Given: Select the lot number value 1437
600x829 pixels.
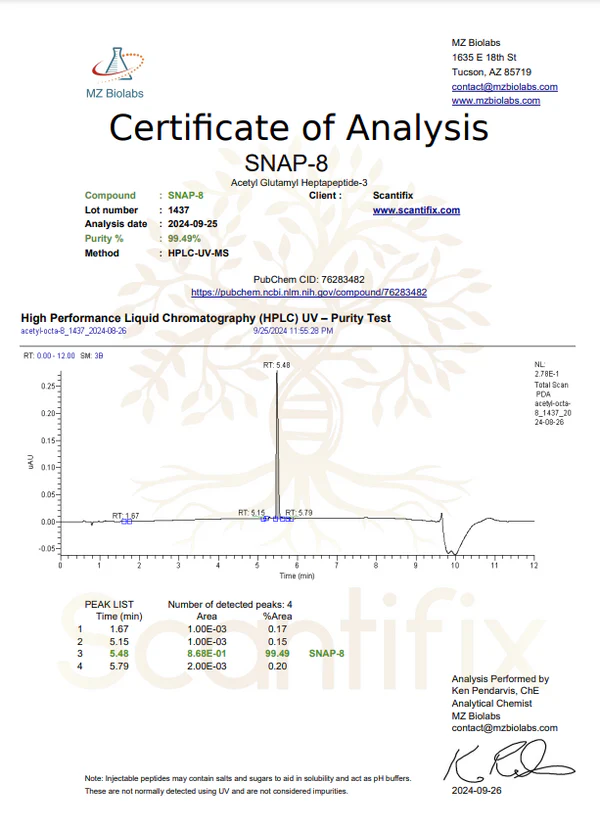Looking at the screenshot, I should coord(179,210).
